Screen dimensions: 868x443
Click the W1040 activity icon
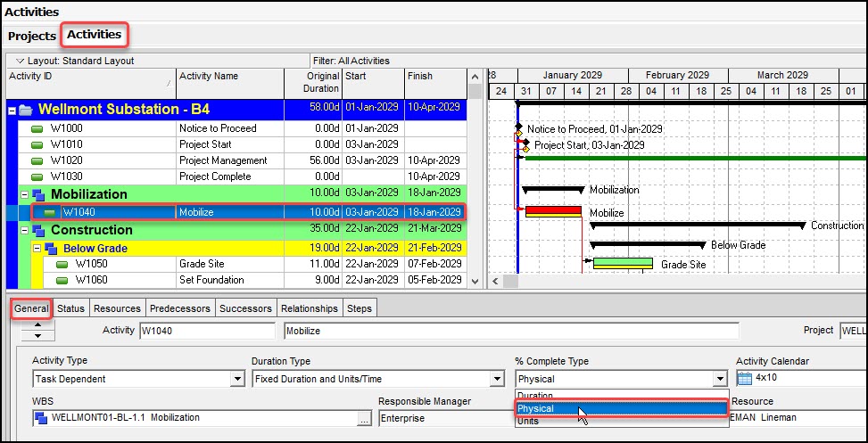[50, 212]
